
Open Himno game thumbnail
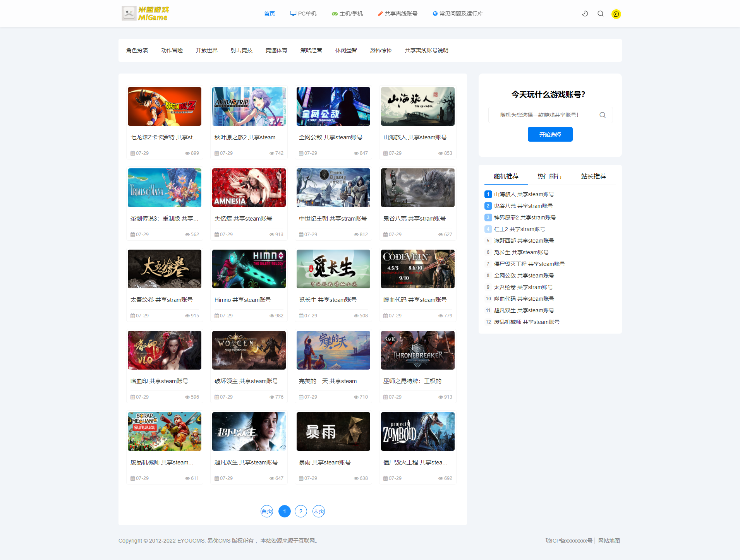tap(249, 269)
